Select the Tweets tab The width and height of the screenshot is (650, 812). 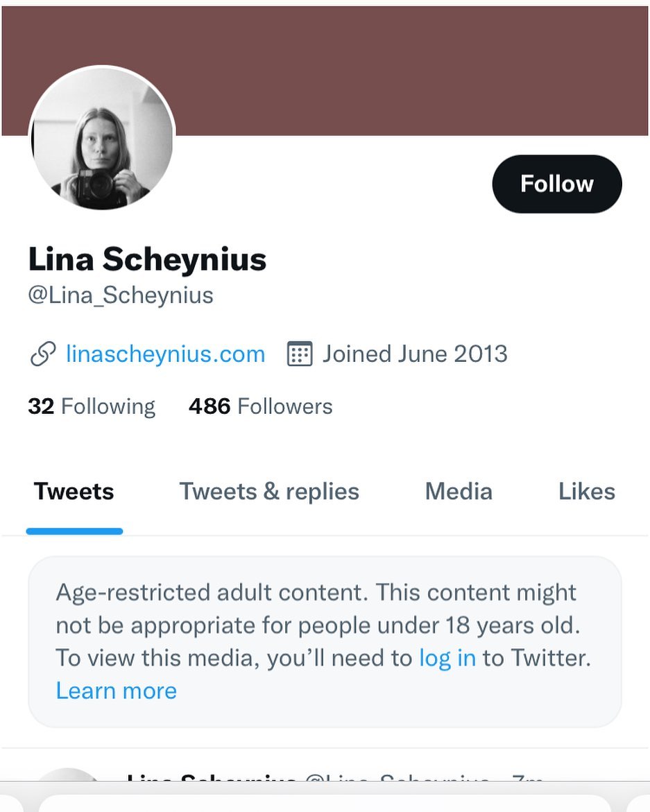point(74,492)
